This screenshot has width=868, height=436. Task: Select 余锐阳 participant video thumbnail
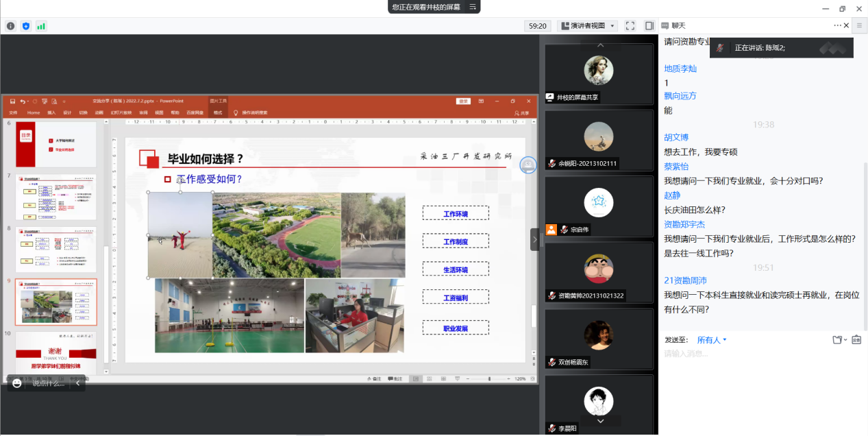(599, 141)
